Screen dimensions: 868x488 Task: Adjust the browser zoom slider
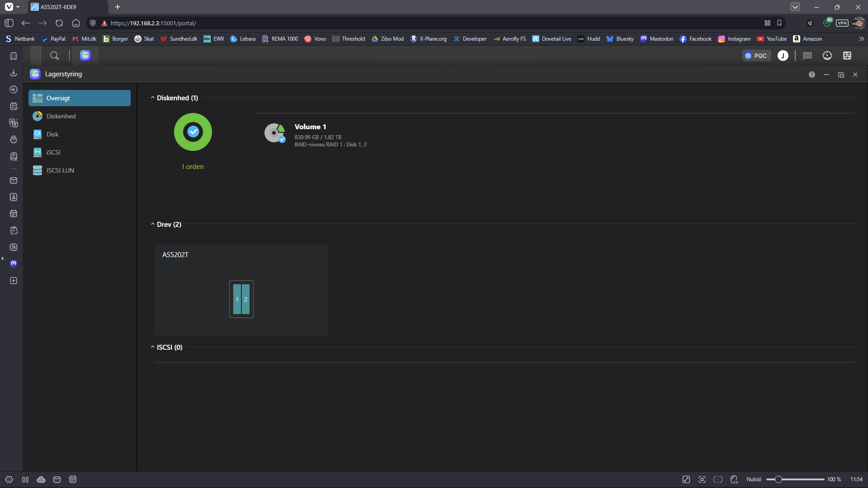coord(778,479)
